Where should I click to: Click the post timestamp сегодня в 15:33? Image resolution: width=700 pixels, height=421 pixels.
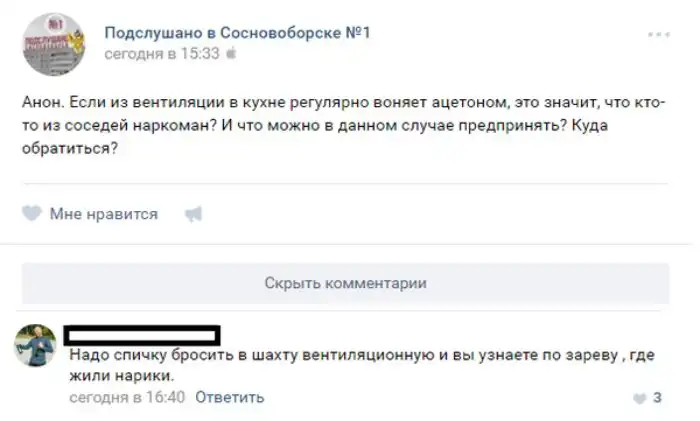[x=161, y=54]
